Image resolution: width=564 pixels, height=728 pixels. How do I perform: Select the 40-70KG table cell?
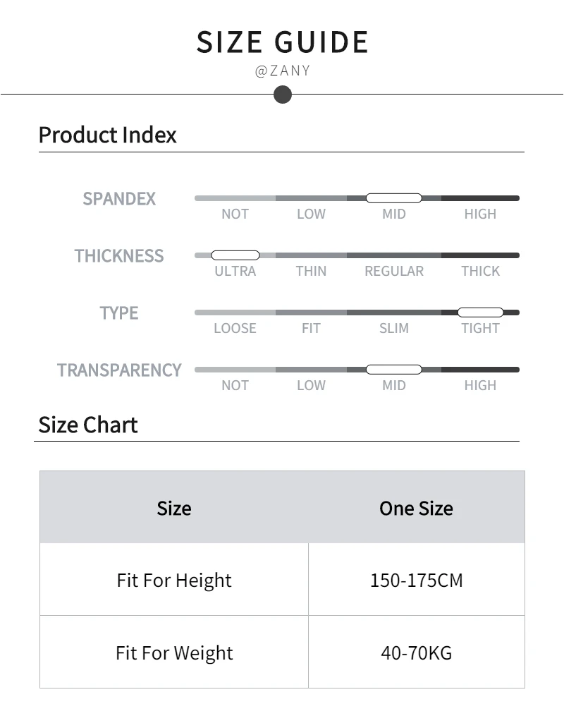pos(417,653)
